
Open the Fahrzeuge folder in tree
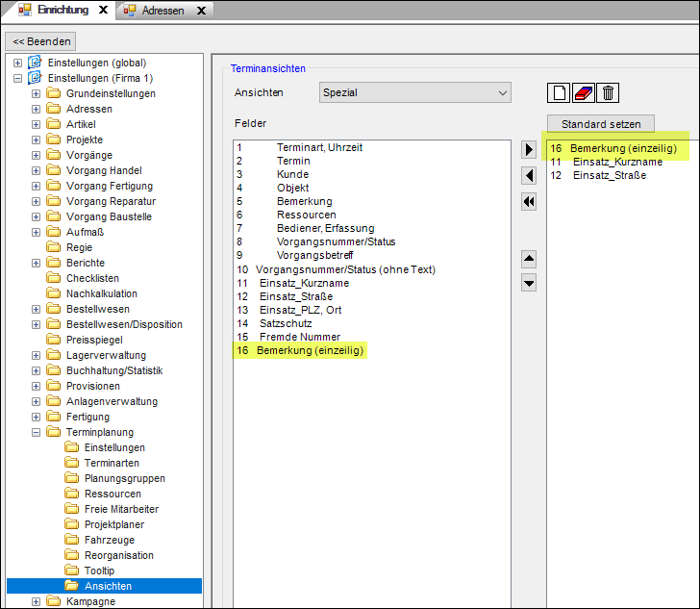[x=111, y=540]
